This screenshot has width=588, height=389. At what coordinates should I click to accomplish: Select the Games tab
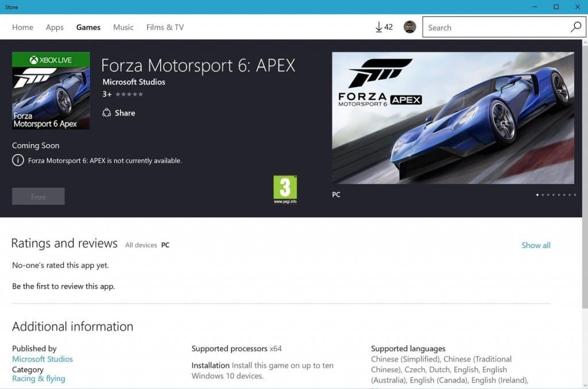pos(88,27)
